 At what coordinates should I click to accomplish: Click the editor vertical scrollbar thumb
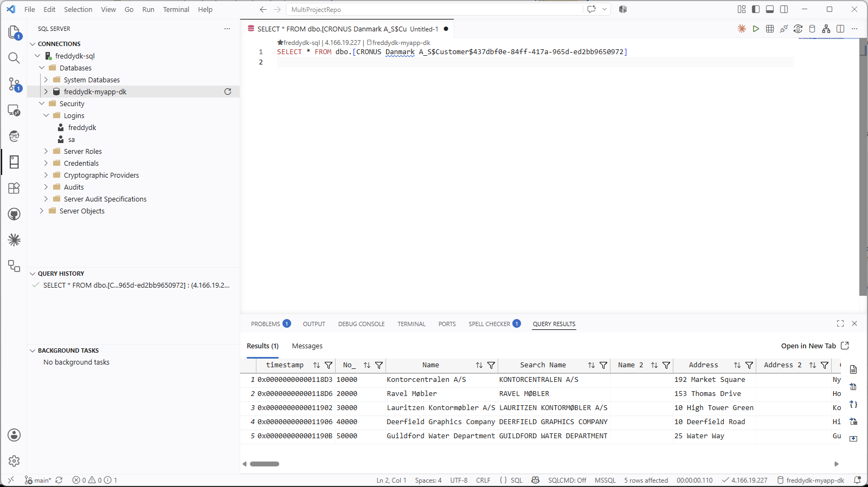(x=863, y=168)
